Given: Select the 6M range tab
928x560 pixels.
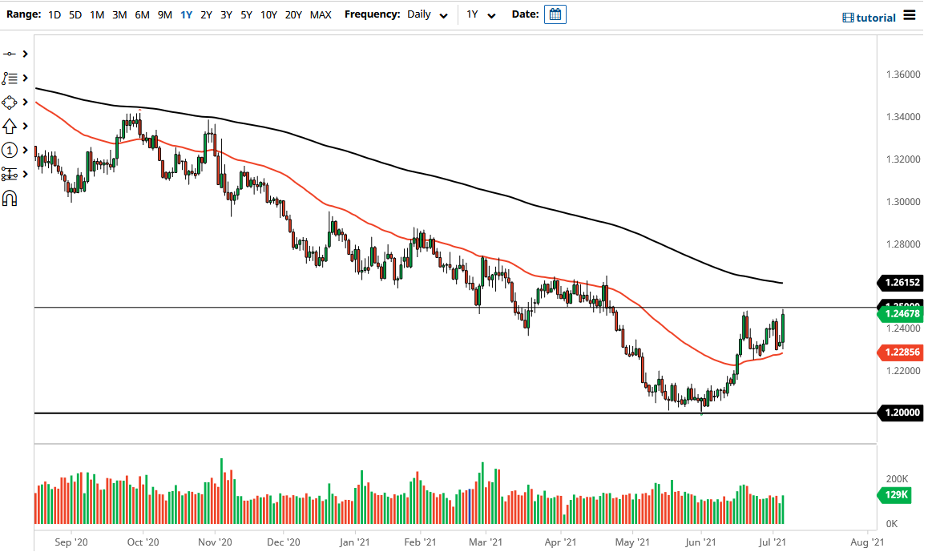Looking at the screenshot, I should pos(142,14).
